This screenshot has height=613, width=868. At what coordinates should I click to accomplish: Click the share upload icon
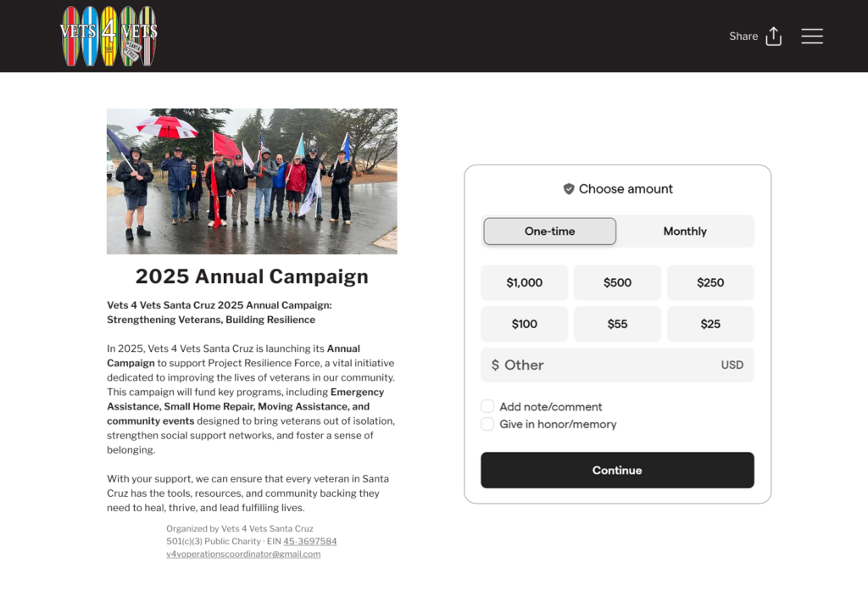[x=773, y=36]
